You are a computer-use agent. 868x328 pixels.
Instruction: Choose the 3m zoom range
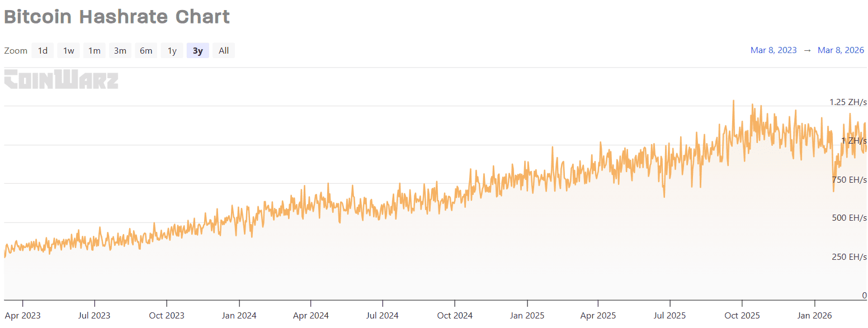pos(120,51)
